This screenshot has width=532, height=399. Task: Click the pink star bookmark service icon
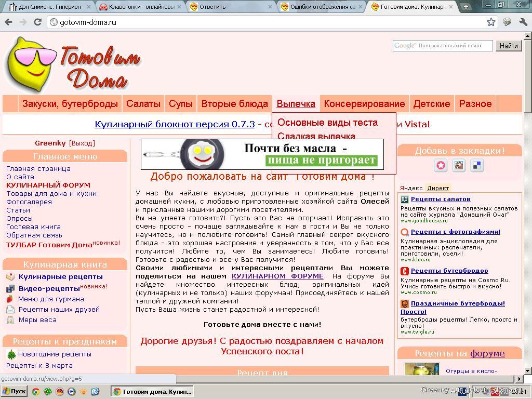tap(441, 166)
